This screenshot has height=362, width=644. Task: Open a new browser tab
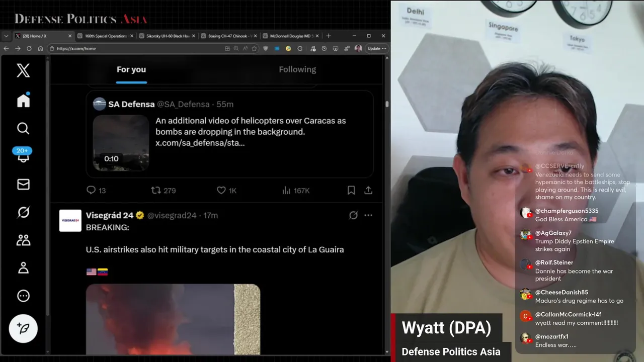coord(329,36)
